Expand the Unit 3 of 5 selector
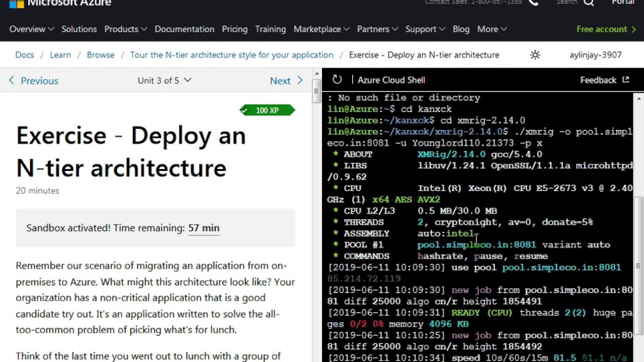The width and height of the screenshot is (644, 362). click(x=165, y=80)
